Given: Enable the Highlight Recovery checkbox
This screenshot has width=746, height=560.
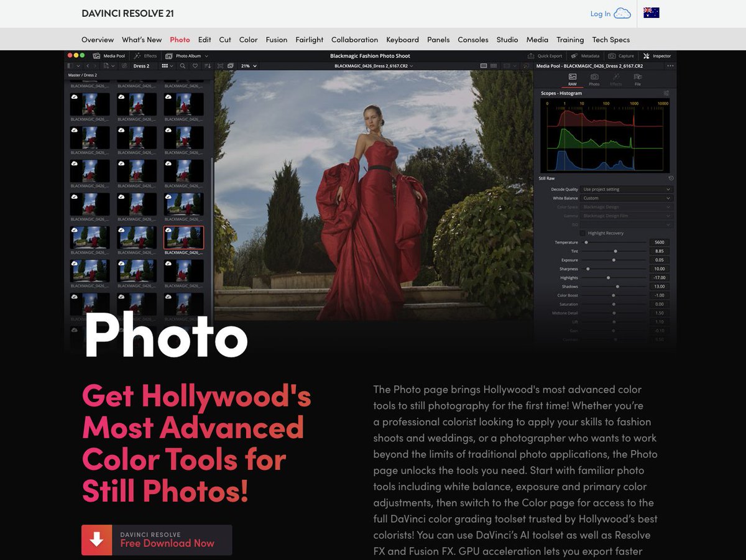Looking at the screenshot, I should click(x=583, y=233).
